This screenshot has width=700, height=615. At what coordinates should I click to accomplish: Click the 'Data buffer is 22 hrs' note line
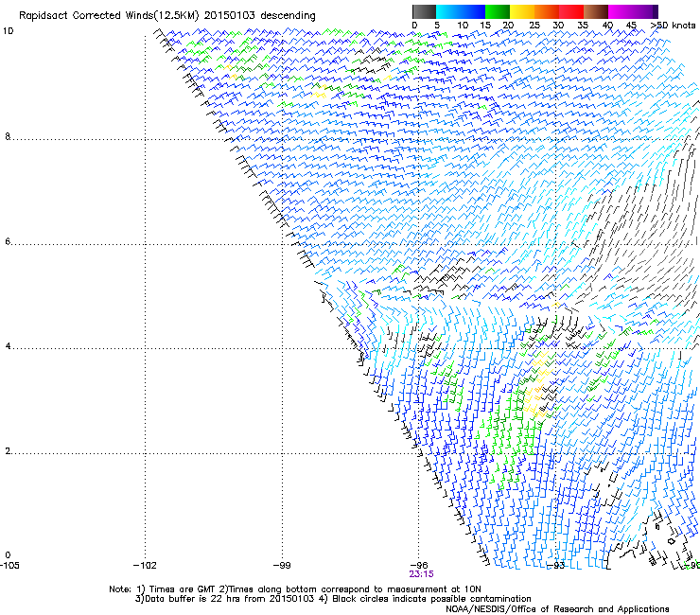coord(333,599)
